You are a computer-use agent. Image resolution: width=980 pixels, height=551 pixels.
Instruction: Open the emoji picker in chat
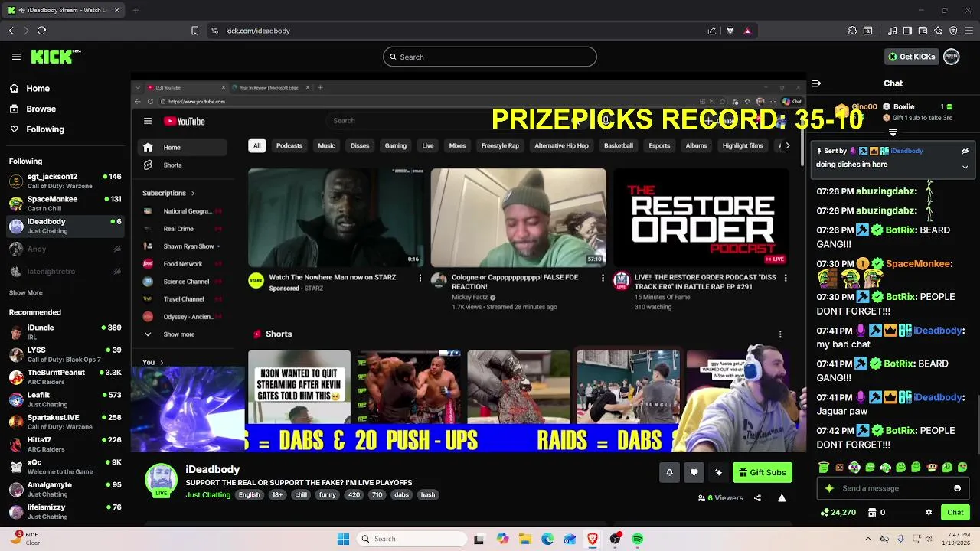958,488
